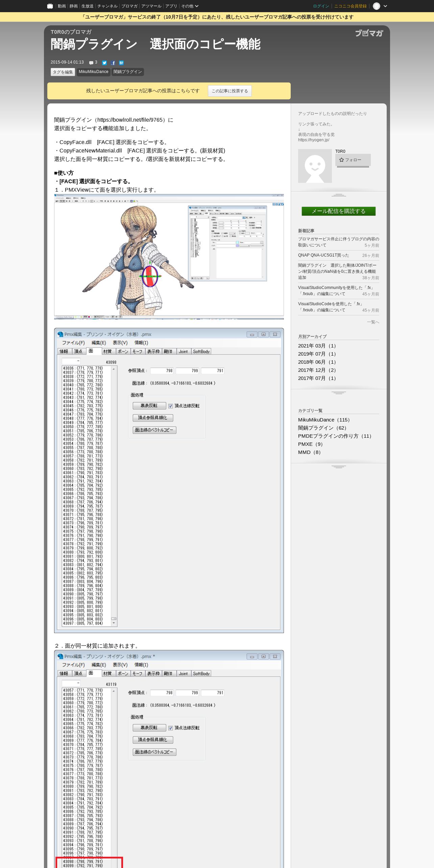434x868 pixels.
Task: Click 面法線のベクトルコピー in the 43119-face screenshot
Action: click(154, 752)
